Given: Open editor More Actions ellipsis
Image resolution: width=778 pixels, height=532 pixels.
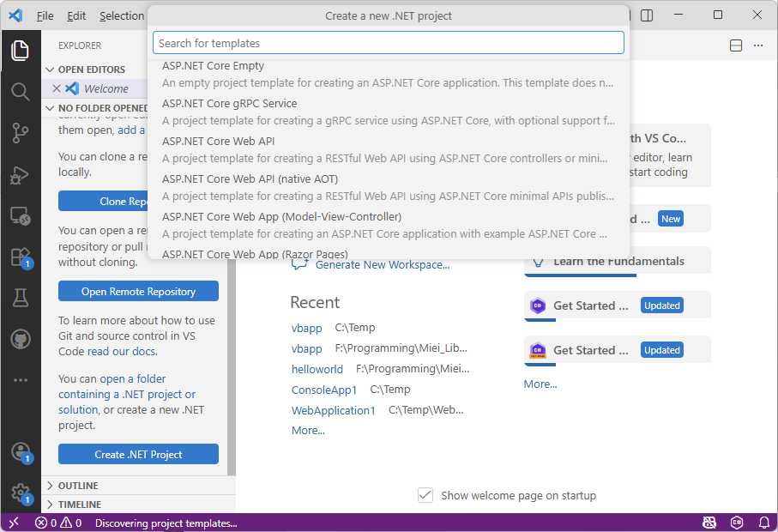Looking at the screenshot, I should pyautogui.click(x=758, y=45).
